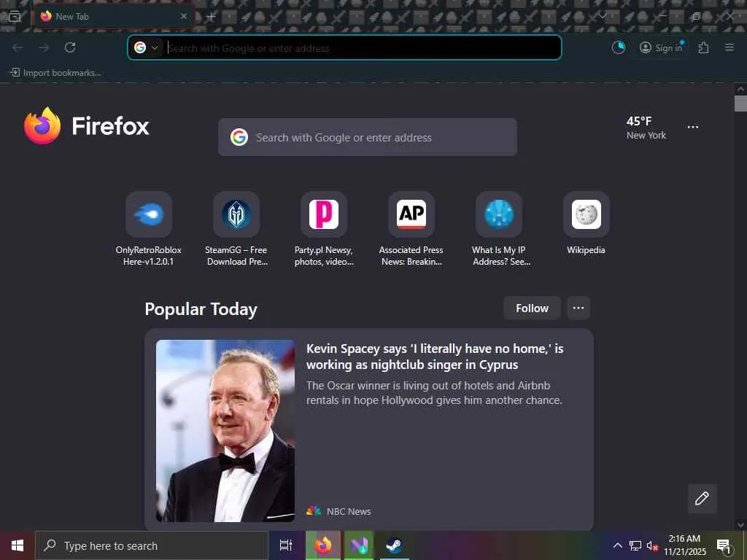
Task: Open Kevin Spacey article headline
Action: click(435, 357)
